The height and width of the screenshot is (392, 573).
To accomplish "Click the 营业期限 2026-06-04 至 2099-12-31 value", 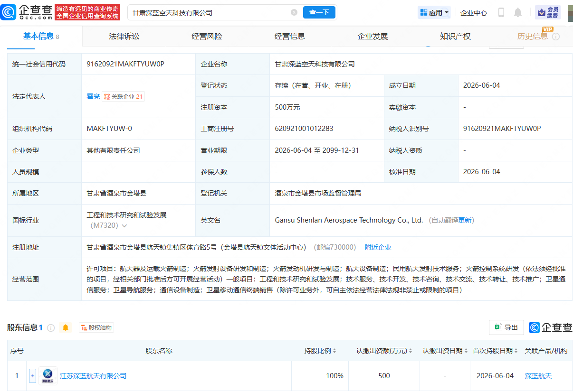I will pos(317,150).
